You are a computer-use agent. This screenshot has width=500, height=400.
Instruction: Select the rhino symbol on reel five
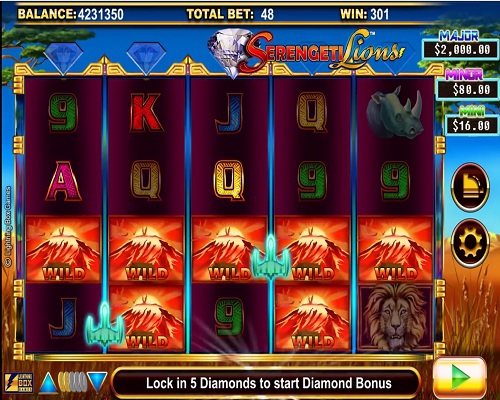pos(395,113)
